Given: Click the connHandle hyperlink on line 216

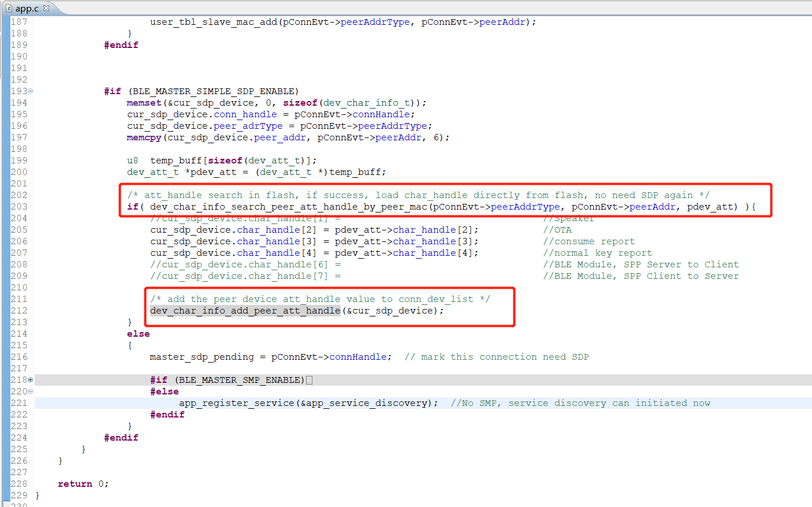Looking at the screenshot, I should (x=359, y=356).
